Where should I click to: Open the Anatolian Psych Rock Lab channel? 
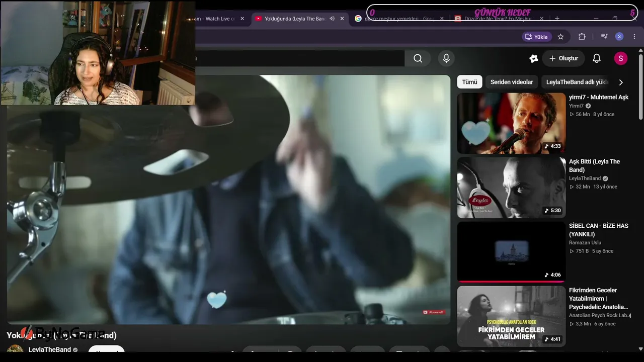click(599, 315)
